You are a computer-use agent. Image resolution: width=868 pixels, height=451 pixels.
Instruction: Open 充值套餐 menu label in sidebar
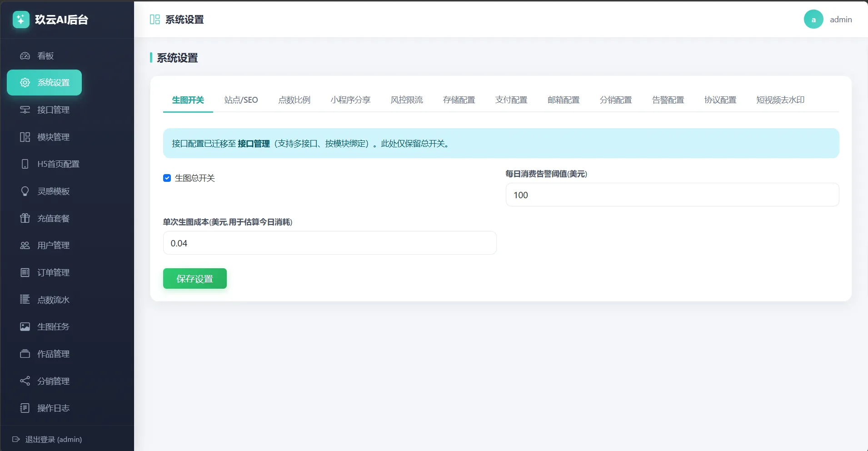click(x=53, y=218)
